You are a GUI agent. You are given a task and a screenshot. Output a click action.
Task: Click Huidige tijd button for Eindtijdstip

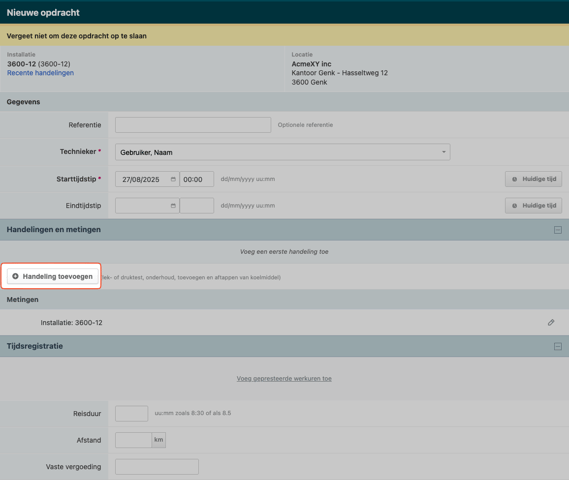(533, 205)
